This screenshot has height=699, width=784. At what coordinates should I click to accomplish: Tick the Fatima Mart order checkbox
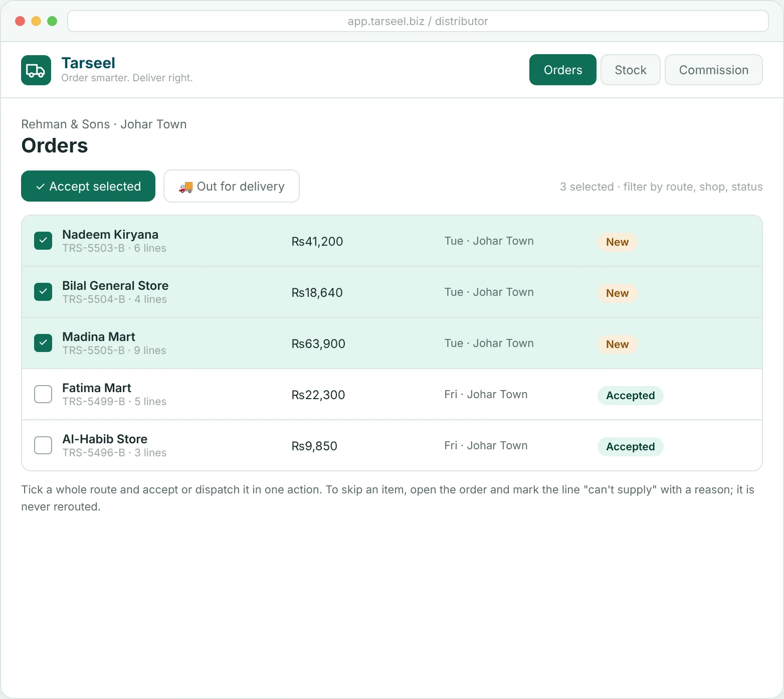pyautogui.click(x=43, y=394)
